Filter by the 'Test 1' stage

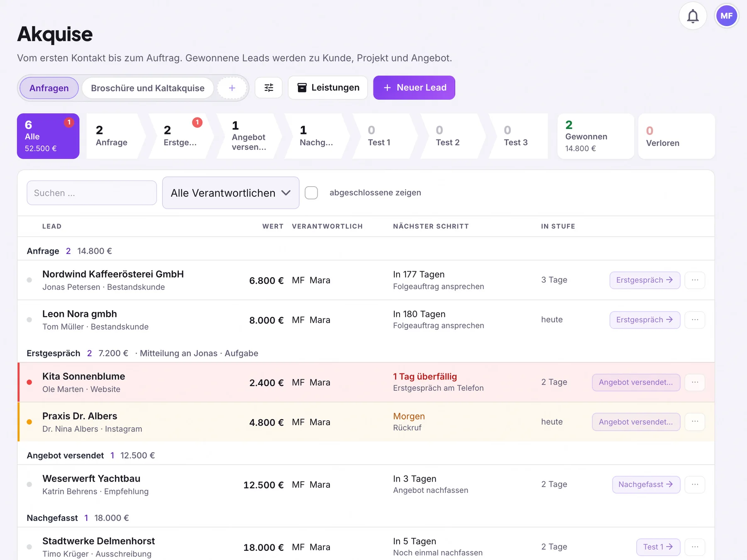(x=385, y=136)
